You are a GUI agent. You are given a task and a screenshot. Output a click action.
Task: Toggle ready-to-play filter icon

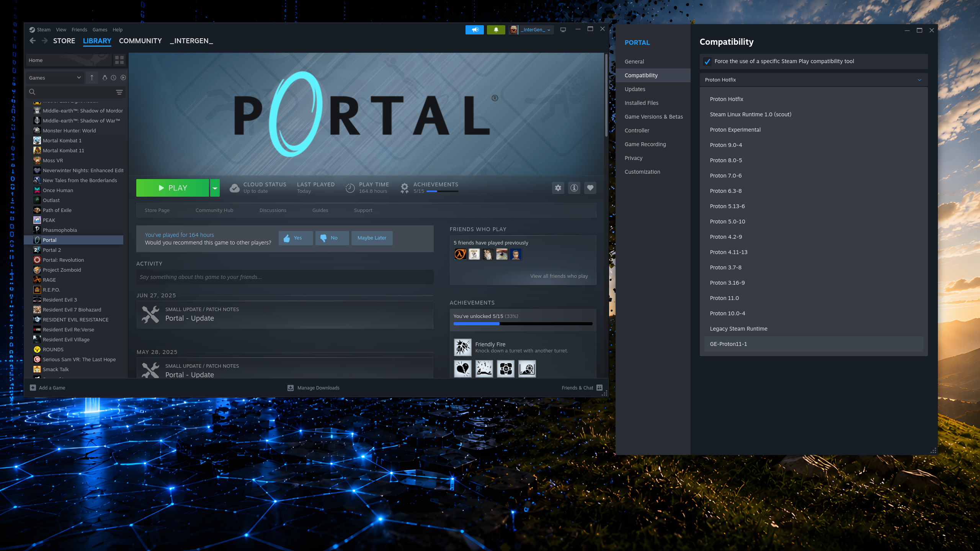pos(123,78)
